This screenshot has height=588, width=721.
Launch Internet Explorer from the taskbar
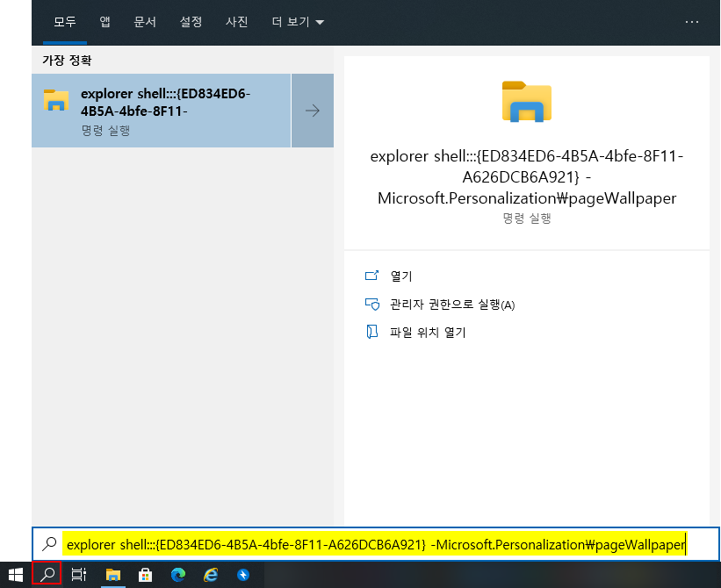click(211, 575)
